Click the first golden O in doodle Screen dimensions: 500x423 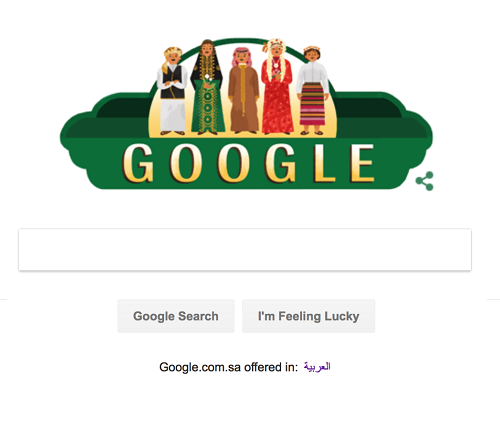(x=186, y=163)
